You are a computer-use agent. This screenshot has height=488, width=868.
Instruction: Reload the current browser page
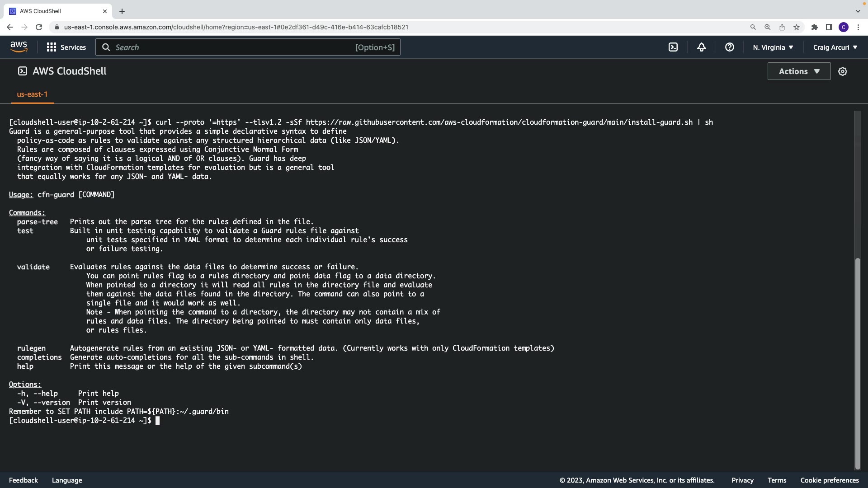click(39, 27)
